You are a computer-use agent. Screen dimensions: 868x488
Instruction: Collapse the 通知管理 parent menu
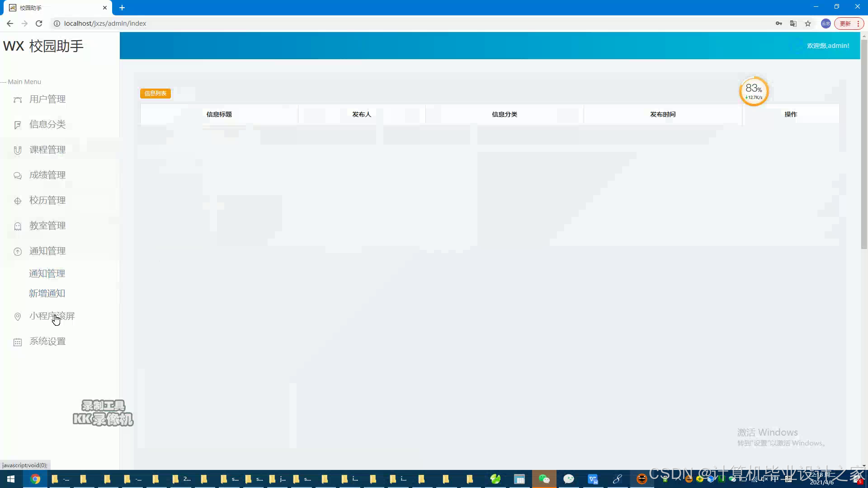[47, 251]
